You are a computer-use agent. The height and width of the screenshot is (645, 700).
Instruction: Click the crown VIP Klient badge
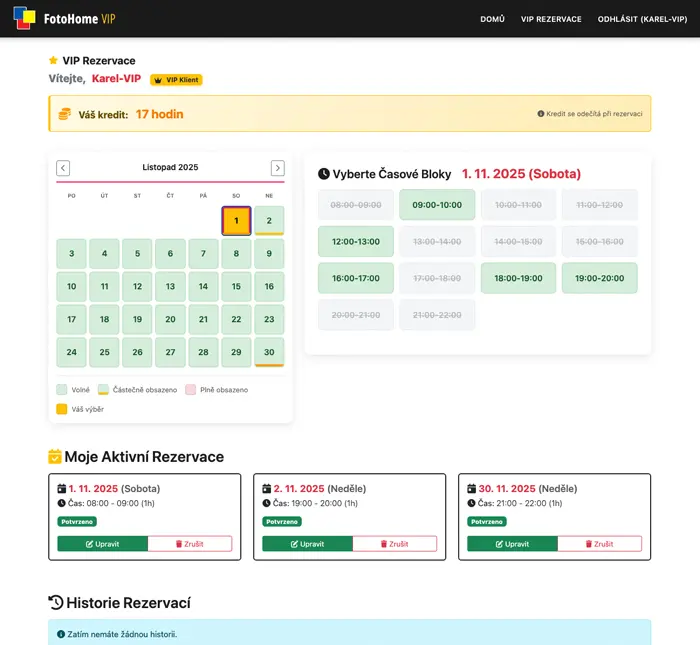176,80
